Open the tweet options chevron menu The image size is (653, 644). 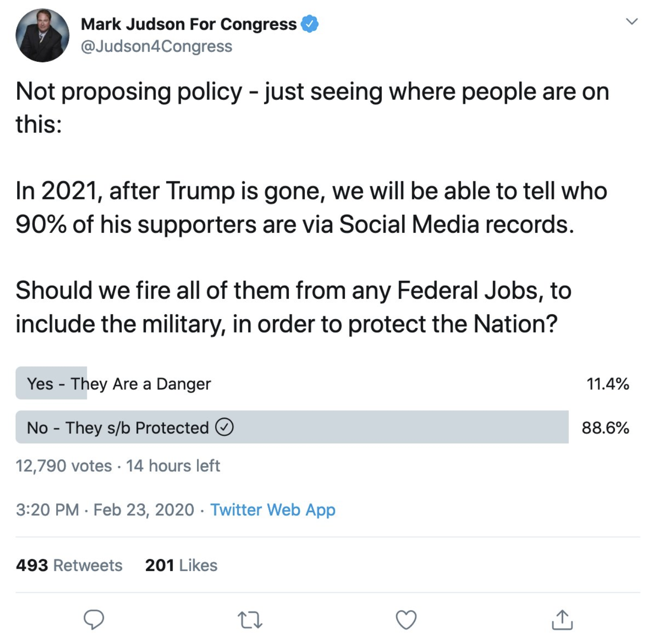[632, 21]
